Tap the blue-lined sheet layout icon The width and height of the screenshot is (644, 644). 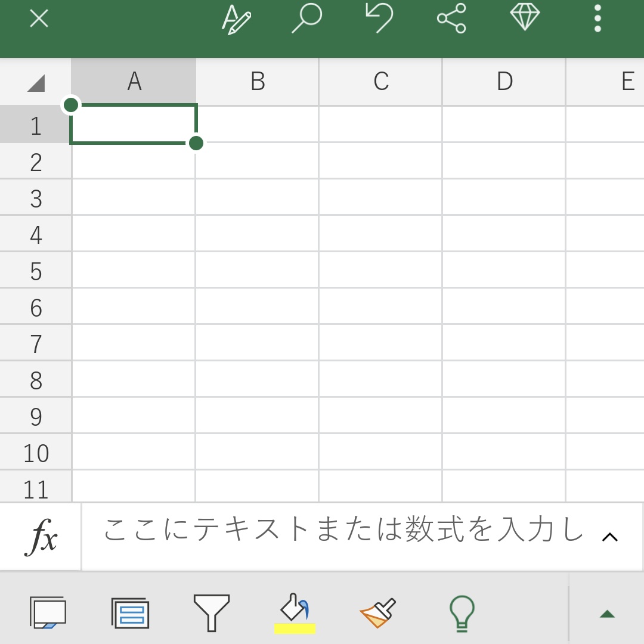click(x=130, y=613)
